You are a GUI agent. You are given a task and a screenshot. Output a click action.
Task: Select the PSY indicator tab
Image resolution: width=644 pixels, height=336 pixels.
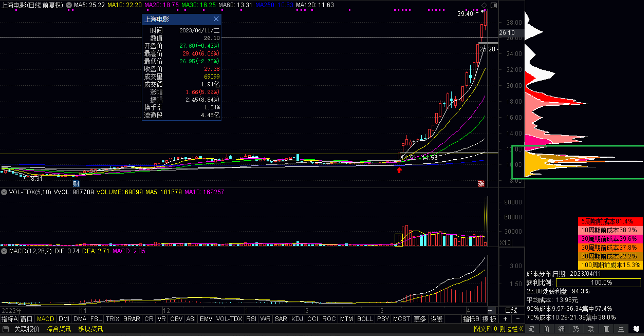click(x=383, y=319)
